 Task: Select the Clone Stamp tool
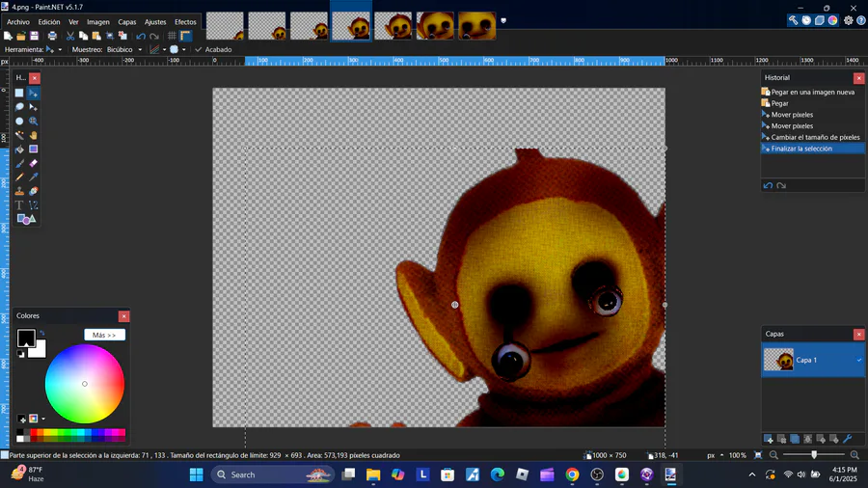point(19,191)
